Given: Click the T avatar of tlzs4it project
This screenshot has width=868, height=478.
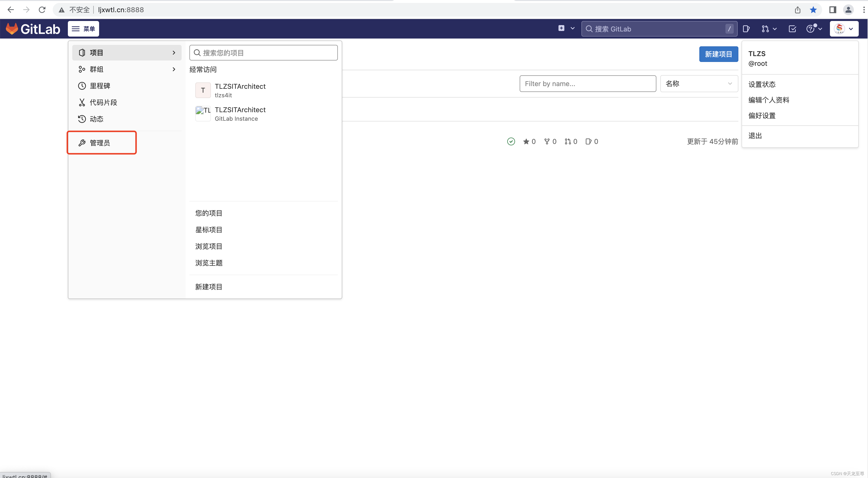Looking at the screenshot, I should (203, 90).
